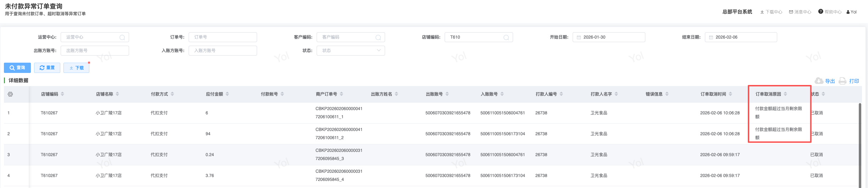Focus the 运营中心 input field

coord(95,37)
